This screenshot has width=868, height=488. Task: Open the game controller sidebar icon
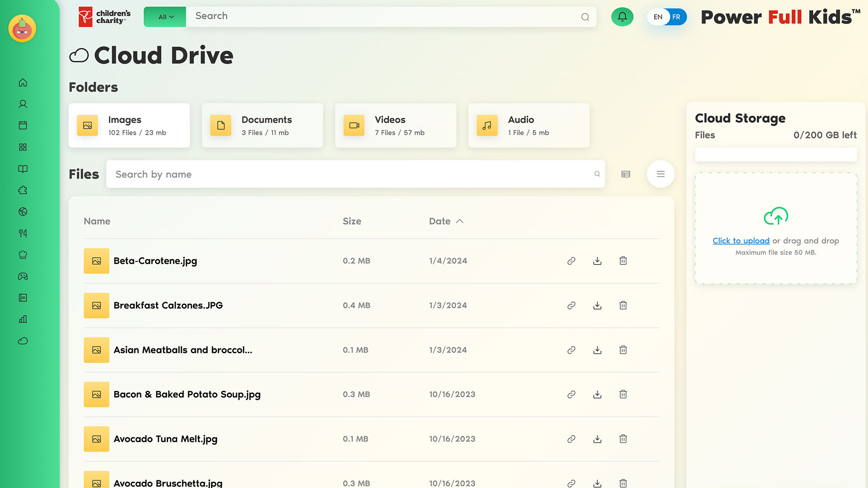(23, 277)
